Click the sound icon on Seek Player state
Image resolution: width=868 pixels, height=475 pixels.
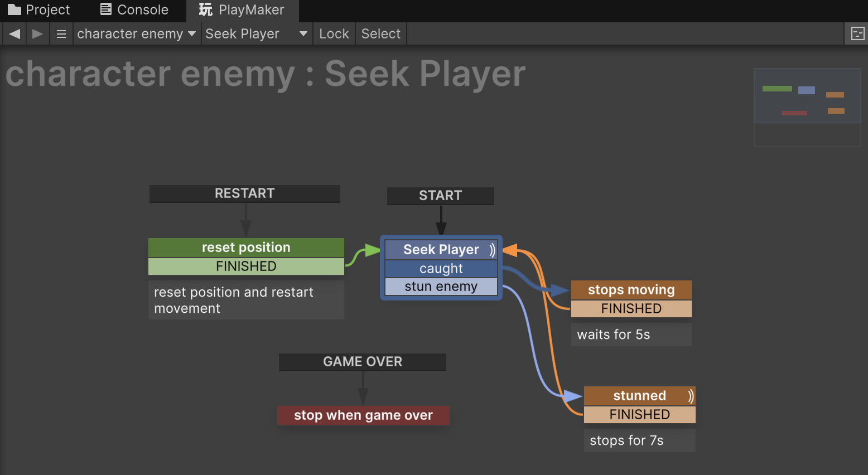tap(491, 250)
